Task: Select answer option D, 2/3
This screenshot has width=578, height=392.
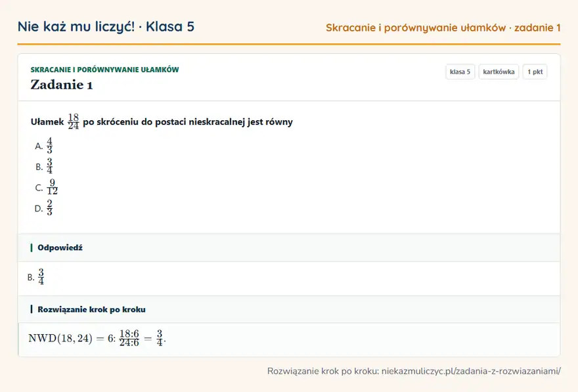Action: tap(44, 208)
